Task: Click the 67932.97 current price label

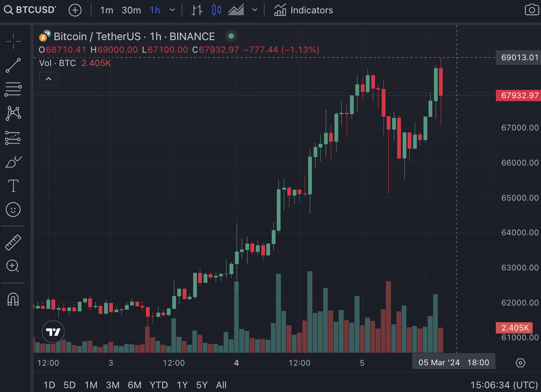Action: pos(518,95)
